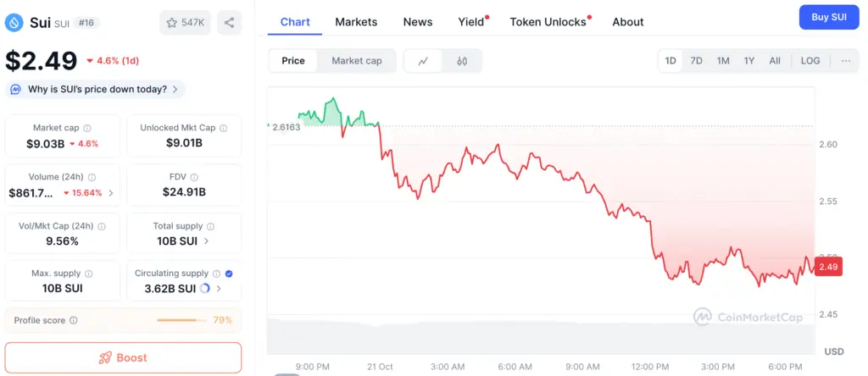
Task: Click the Profile score info icon
Action: pos(74,321)
